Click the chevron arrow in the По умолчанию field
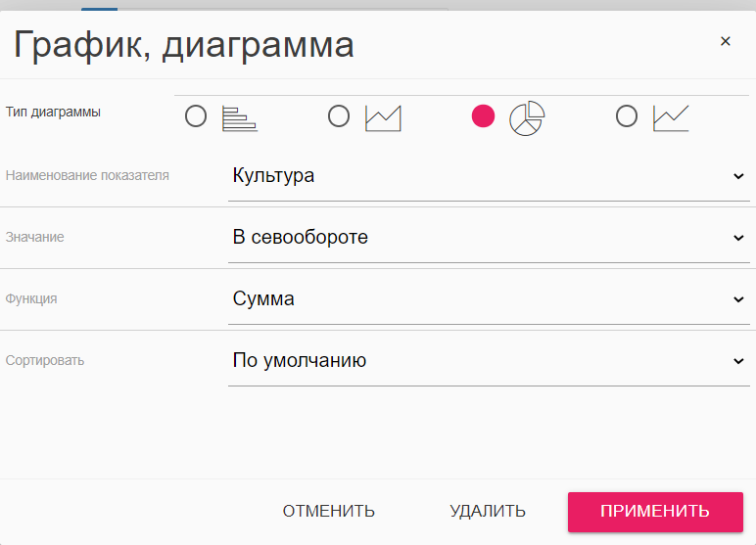Image resolution: width=756 pixels, height=545 pixels. [738, 362]
